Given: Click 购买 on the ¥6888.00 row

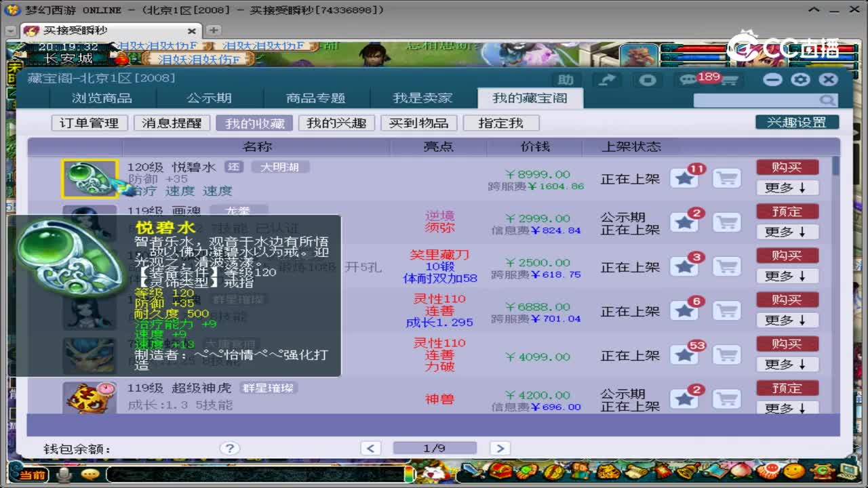Looking at the screenshot, I should click(787, 300).
